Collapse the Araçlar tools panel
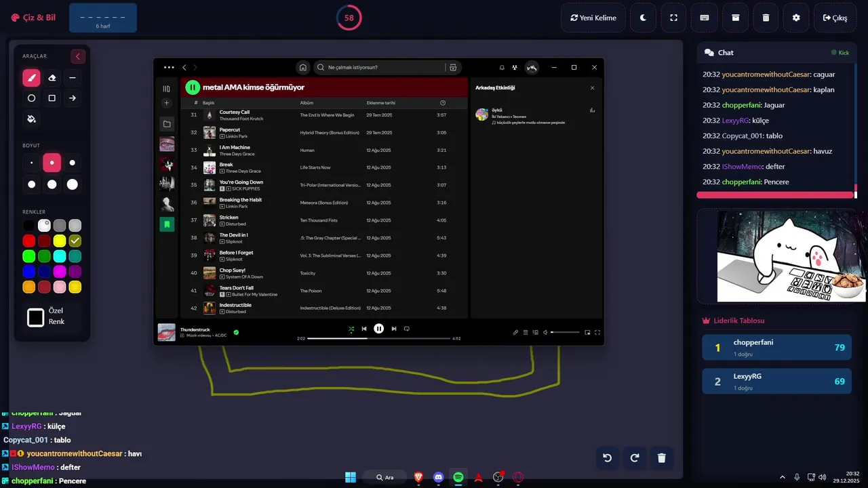This screenshot has width=868, height=488. [78, 56]
